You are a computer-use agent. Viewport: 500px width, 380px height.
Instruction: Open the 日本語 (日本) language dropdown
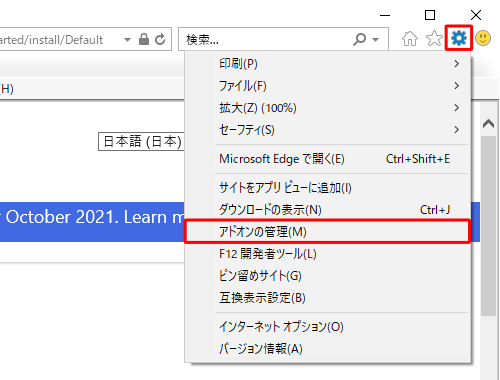click(x=141, y=141)
